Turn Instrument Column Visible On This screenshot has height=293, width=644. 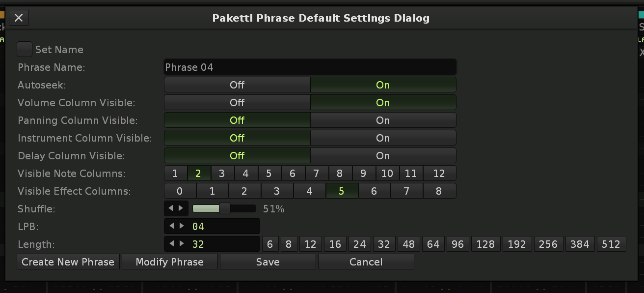[382, 138]
